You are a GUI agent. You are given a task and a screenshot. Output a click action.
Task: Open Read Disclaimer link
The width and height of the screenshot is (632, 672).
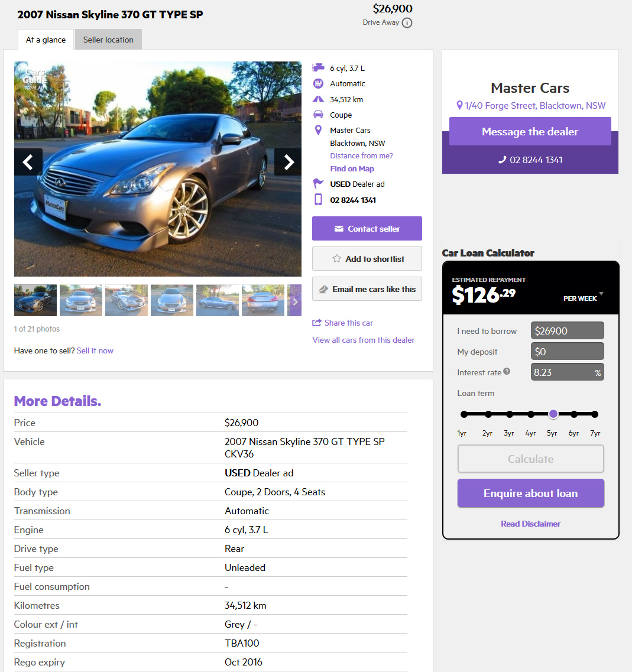pyautogui.click(x=531, y=524)
